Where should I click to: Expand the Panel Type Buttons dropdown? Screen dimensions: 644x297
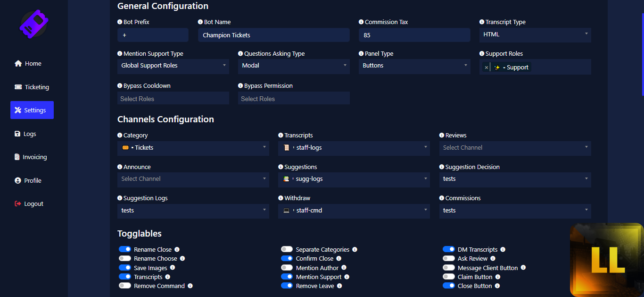coord(414,66)
